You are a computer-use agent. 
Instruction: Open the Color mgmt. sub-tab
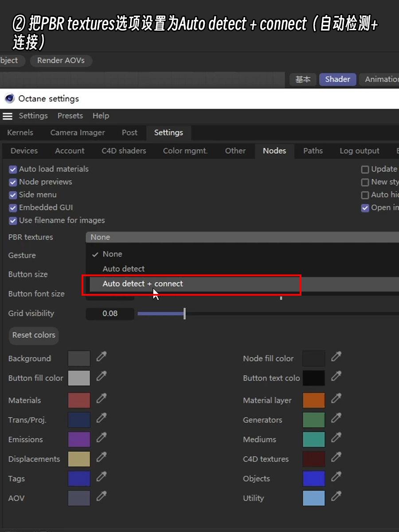tap(185, 151)
